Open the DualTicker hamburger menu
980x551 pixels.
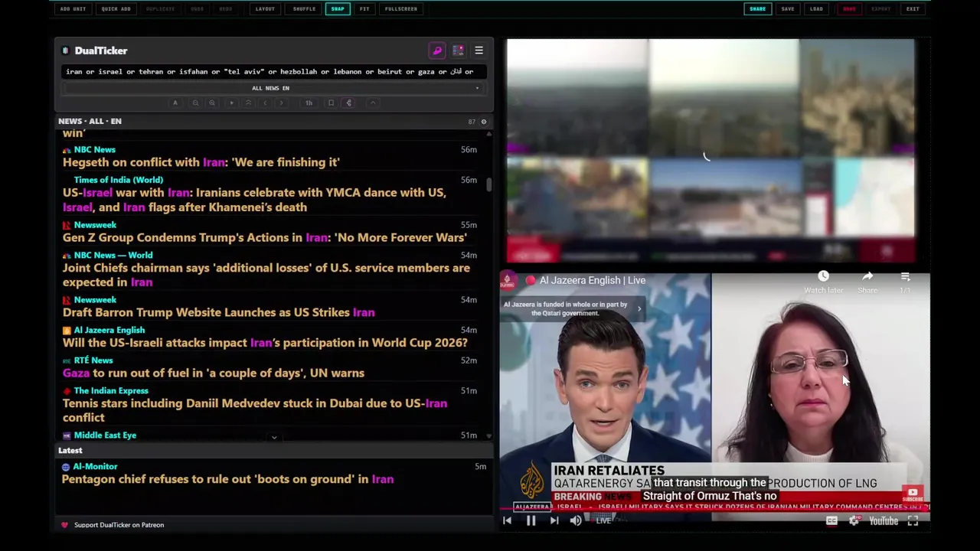479,51
